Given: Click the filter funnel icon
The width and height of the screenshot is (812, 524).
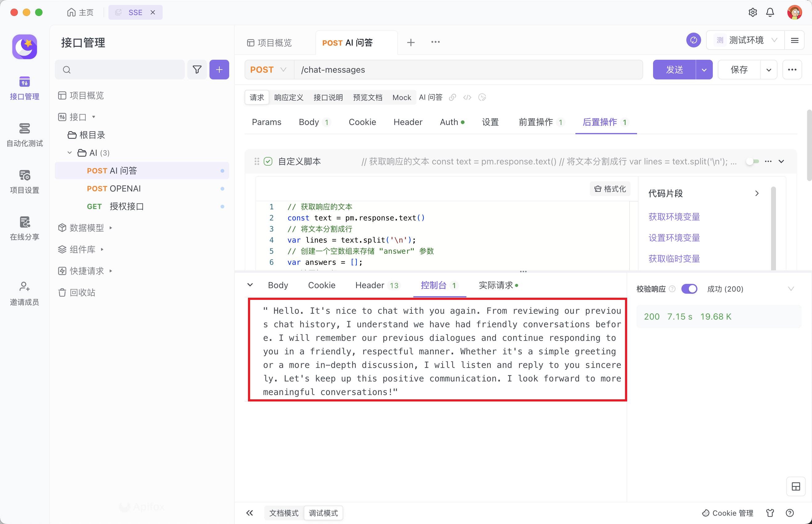Looking at the screenshot, I should coord(197,70).
